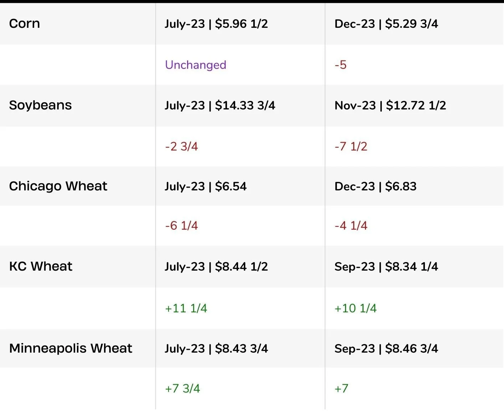Click the Chicago Wheat label
This screenshot has height=420, width=504.
tap(58, 186)
